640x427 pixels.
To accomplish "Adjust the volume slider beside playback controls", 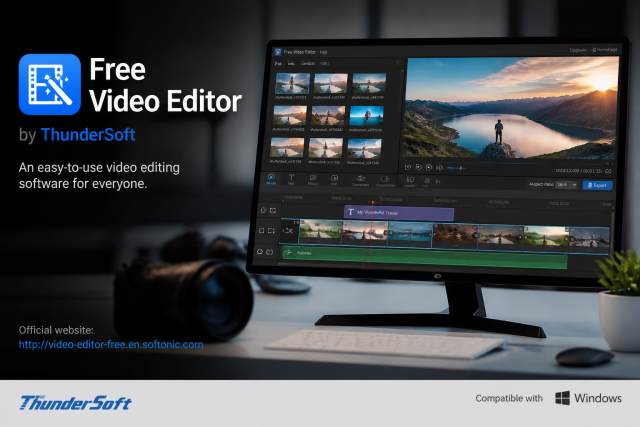I will point(456,168).
